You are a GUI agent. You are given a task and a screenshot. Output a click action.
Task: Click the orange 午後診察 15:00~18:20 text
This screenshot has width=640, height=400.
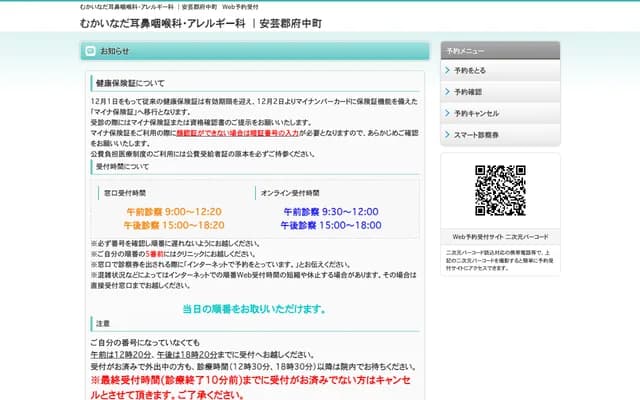point(174,225)
